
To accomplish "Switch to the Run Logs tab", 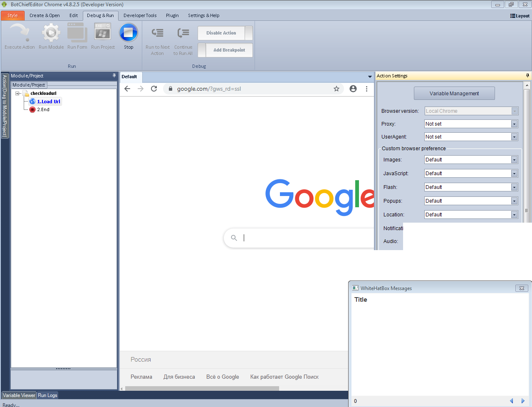I will click(47, 395).
